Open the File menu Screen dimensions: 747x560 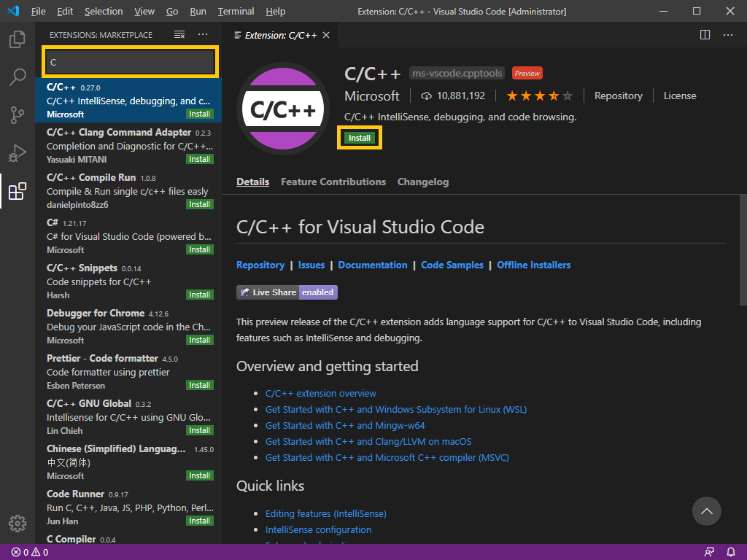[x=38, y=11]
